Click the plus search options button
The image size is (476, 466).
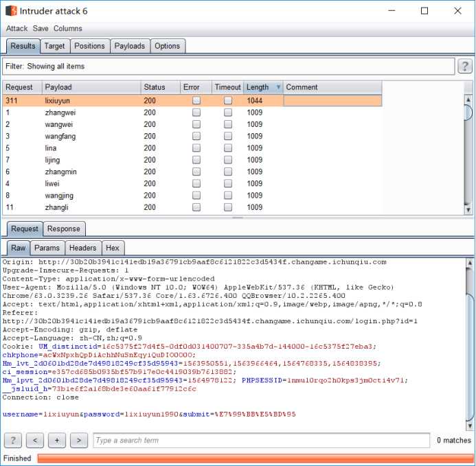click(57, 440)
